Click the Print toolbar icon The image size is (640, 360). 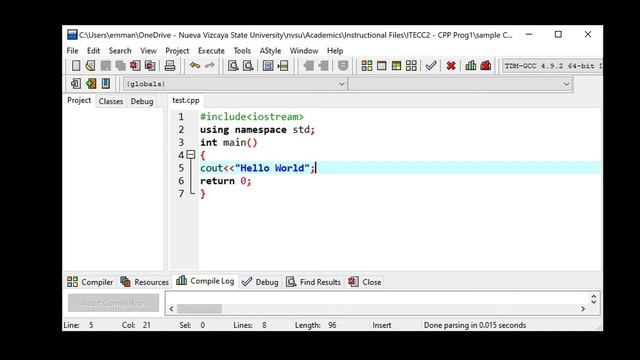(170, 66)
